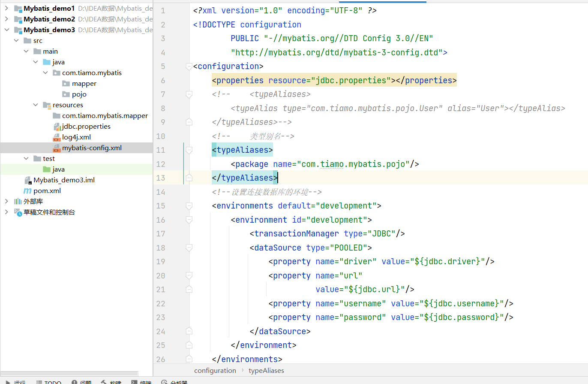
Task: Click the Mybatis_demo1 module icon
Action: (18, 9)
